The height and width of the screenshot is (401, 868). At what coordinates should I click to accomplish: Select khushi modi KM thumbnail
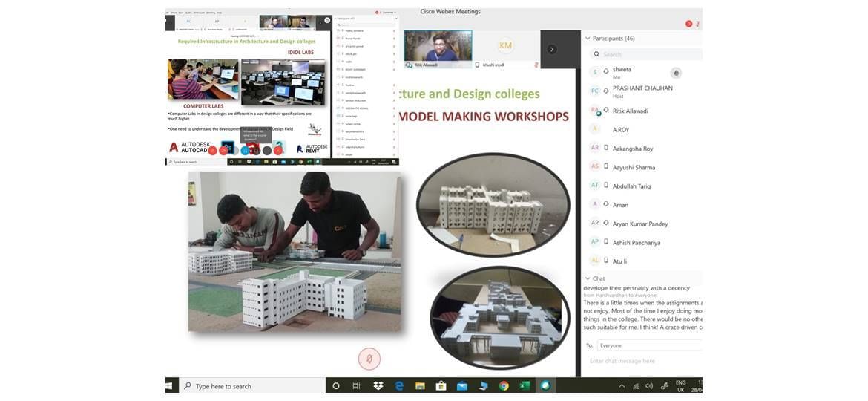506,50
